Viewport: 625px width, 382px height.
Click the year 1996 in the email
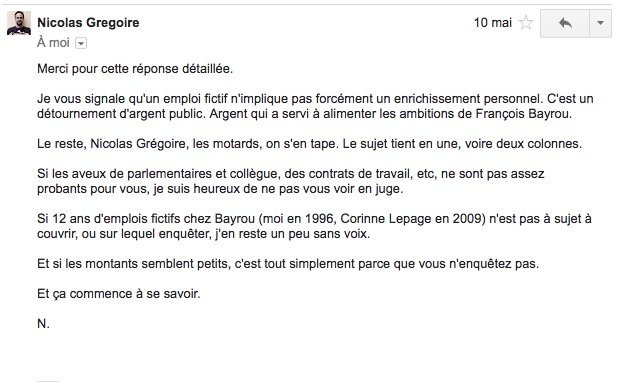pos(319,219)
